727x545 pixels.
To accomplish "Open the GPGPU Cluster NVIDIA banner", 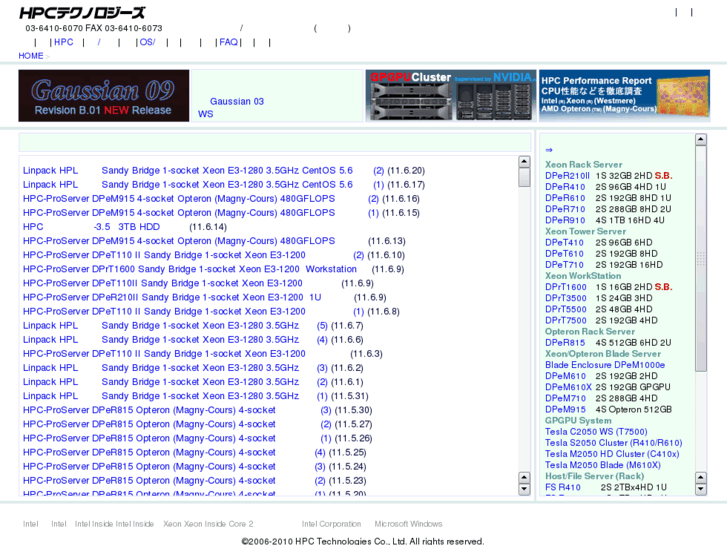I will click(451, 96).
